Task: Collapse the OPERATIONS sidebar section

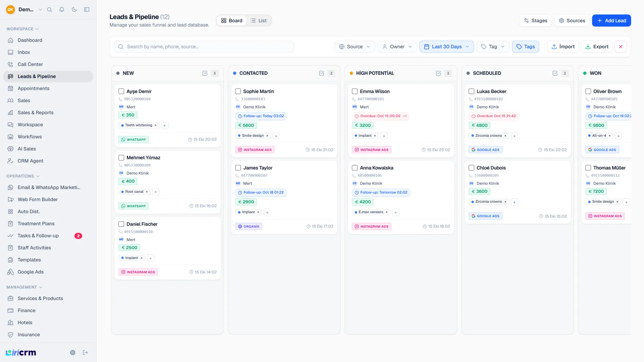Action: coord(23,176)
